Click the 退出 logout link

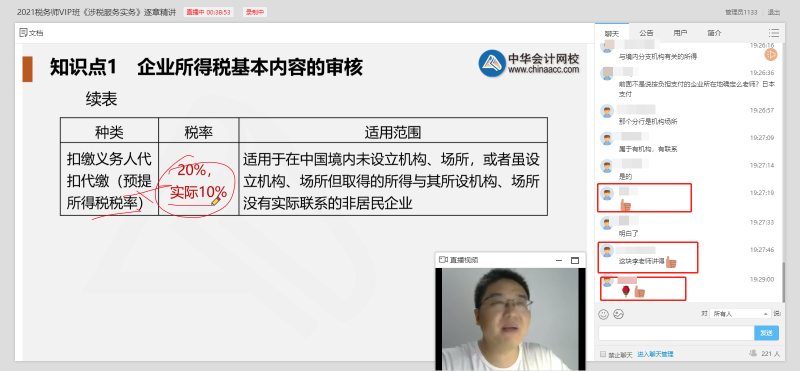pyautogui.click(x=788, y=12)
